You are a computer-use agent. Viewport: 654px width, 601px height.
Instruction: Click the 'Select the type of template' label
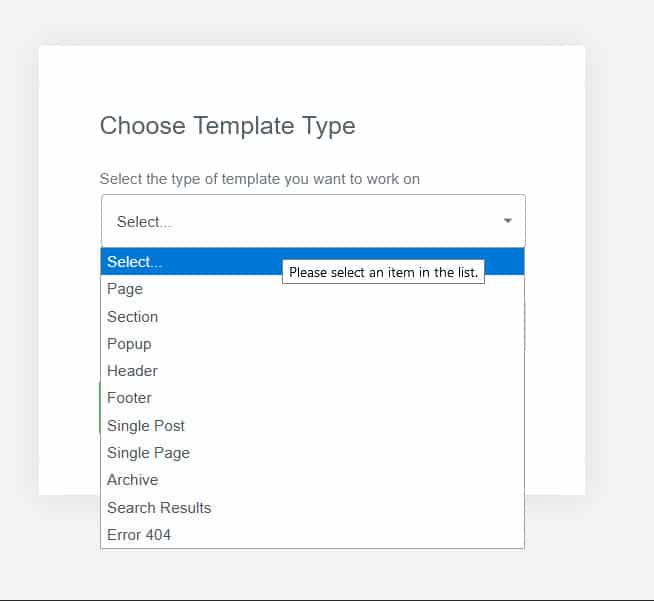click(259, 179)
